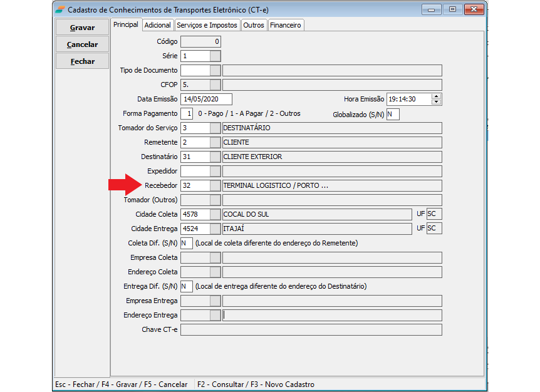Open the Tipo de Documento lookup button
Screen dimensions: 540x392
(x=215, y=70)
